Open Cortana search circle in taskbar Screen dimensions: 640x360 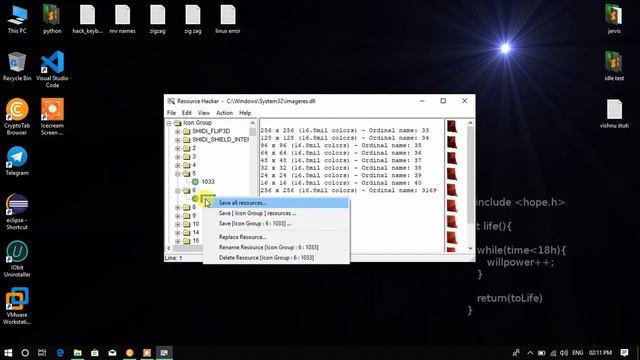coord(25,353)
